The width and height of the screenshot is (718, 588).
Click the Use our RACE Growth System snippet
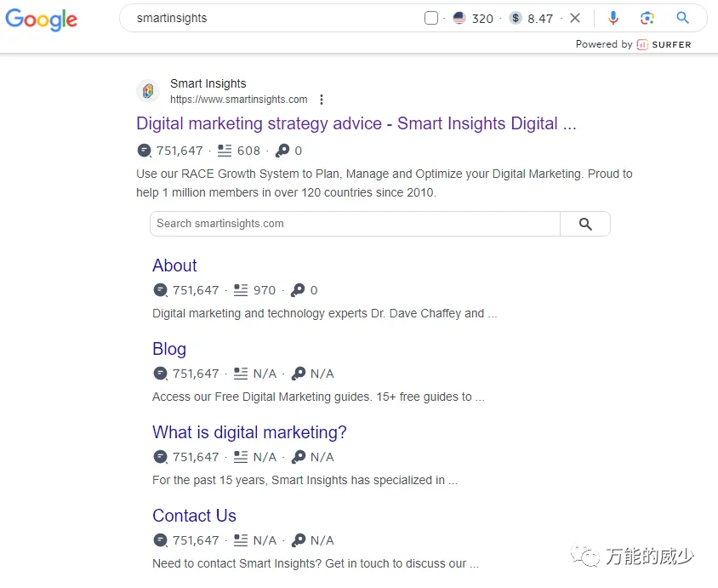385,183
